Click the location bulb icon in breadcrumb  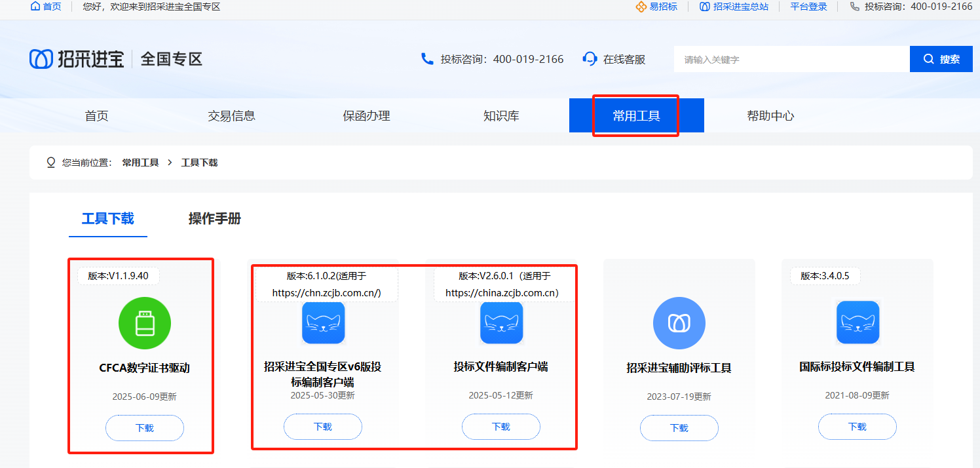51,163
